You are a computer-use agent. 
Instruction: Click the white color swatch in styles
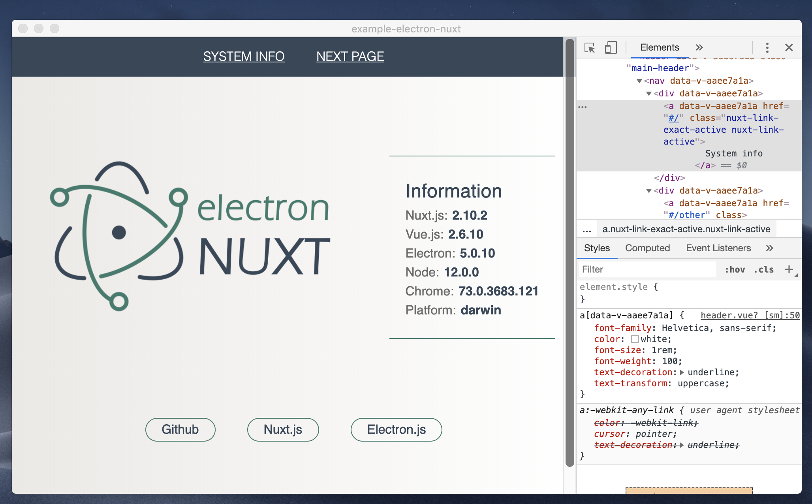(635, 339)
